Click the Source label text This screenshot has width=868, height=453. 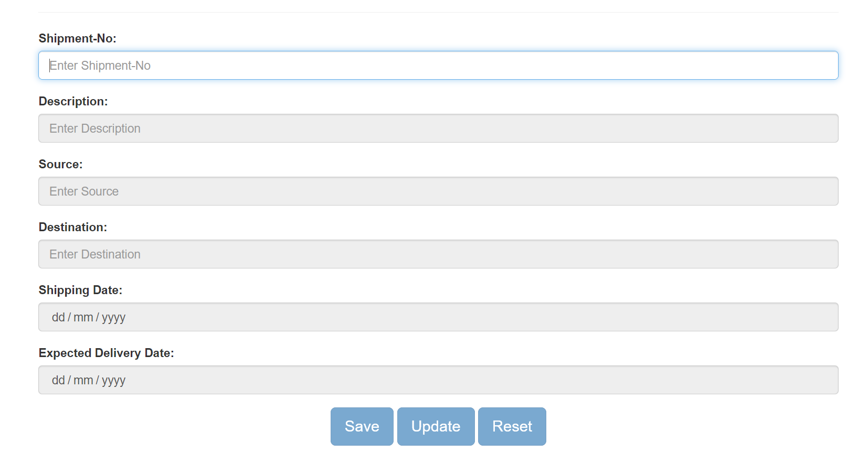pyautogui.click(x=60, y=164)
